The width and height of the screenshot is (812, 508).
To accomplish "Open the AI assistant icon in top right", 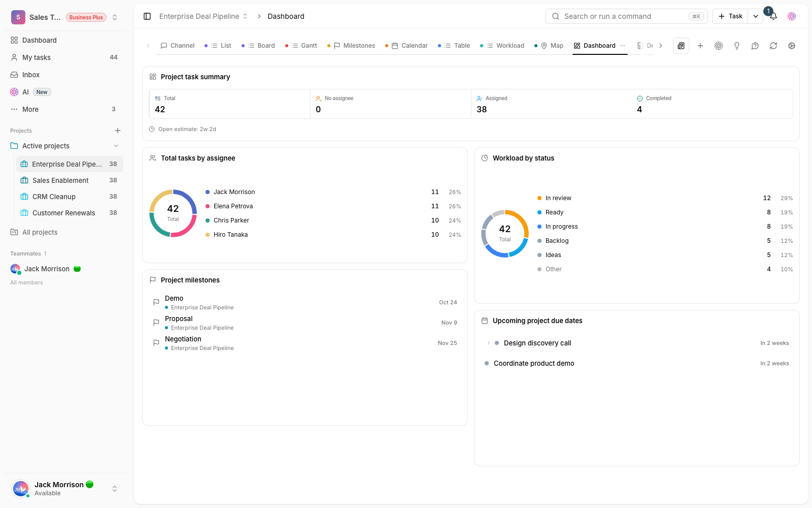I will click(792, 16).
